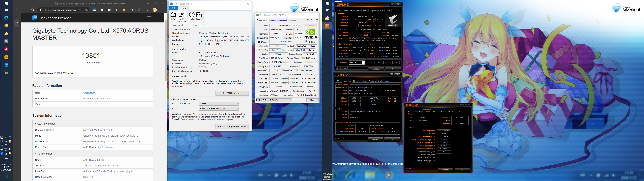Toggle the OpenGL 4.6 checkbox in GPU-Z
Screen dimensions: 644x181
tap(305, 95)
